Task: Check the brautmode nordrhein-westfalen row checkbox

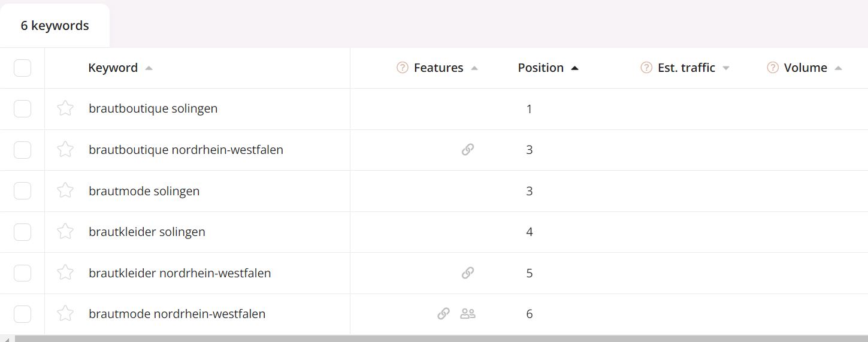Action: tap(22, 313)
